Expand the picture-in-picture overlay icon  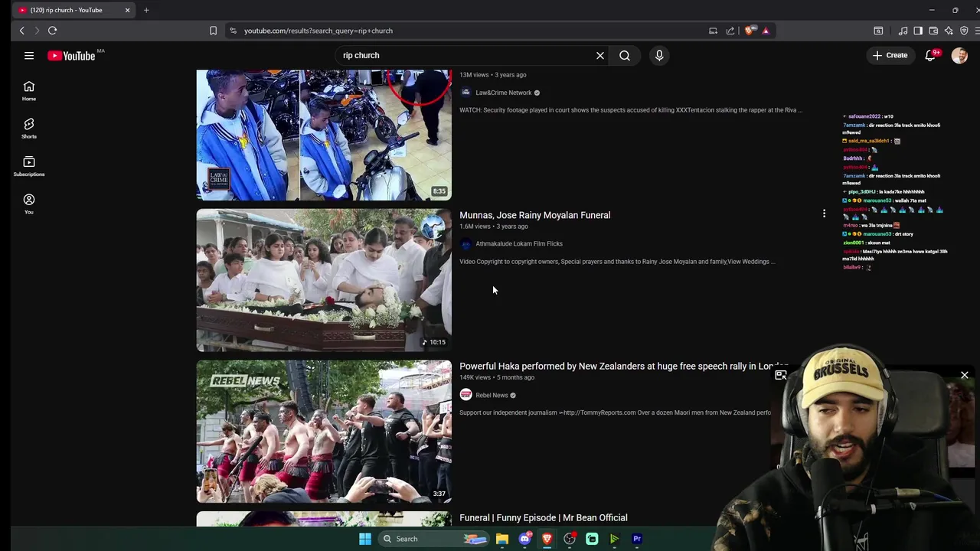pyautogui.click(x=781, y=376)
